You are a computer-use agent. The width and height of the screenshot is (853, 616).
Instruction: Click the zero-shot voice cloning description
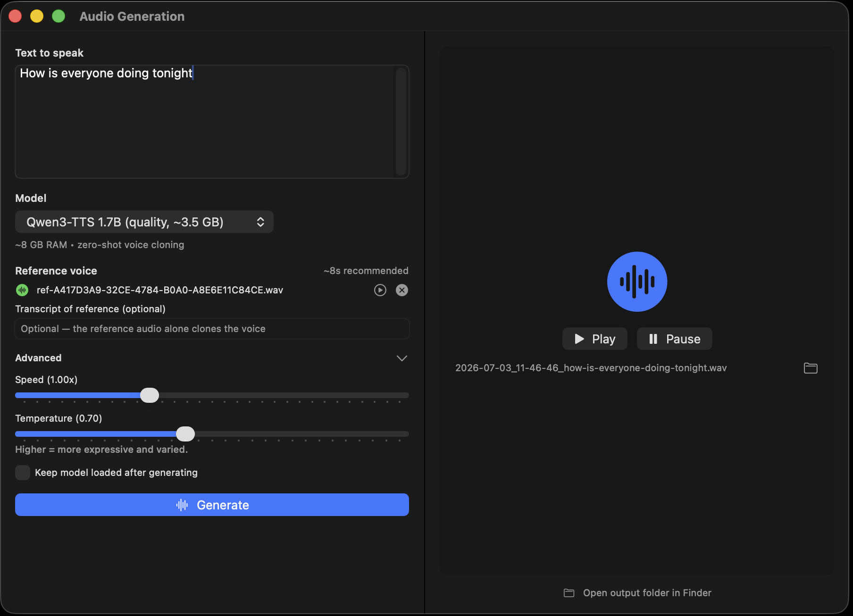[131, 245]
